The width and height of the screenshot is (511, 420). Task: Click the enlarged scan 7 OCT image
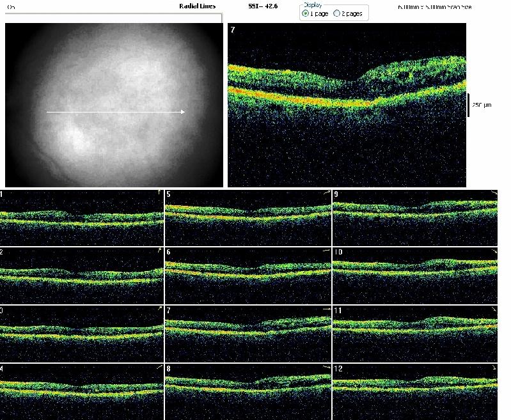point(347,105)
